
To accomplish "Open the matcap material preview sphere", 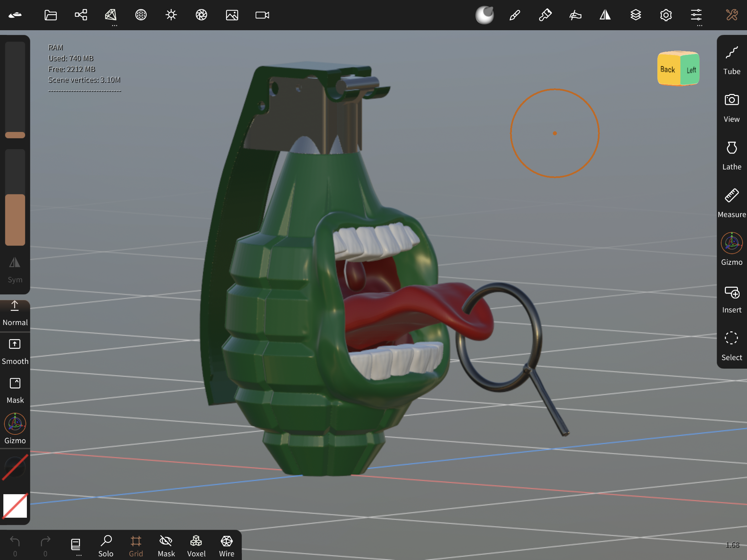I will point(485,15).
